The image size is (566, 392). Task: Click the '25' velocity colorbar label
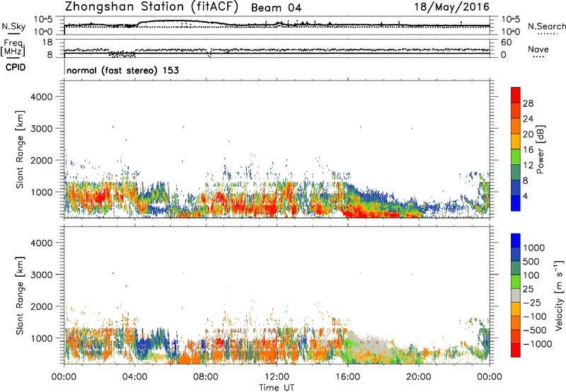coord(529,289)
